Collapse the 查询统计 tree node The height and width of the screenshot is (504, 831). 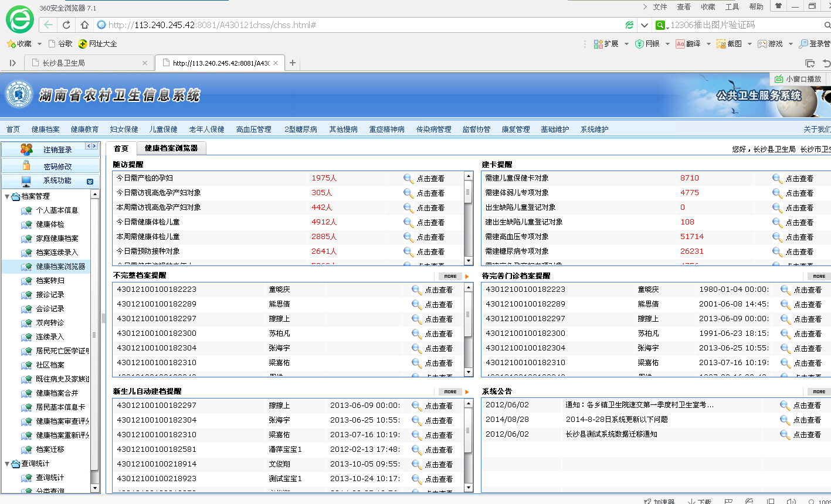tap(6, 464)
